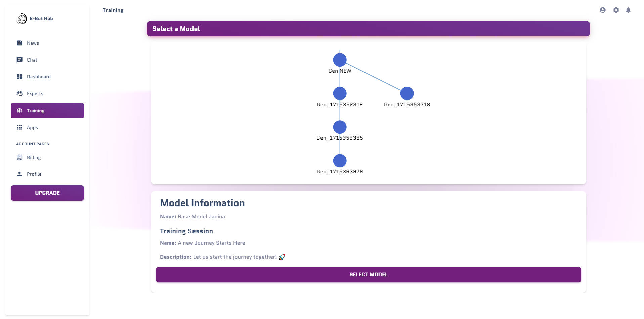The image size is (644, 319).
Task: Open the Billing receipt icon
Action: coord(19,157)
